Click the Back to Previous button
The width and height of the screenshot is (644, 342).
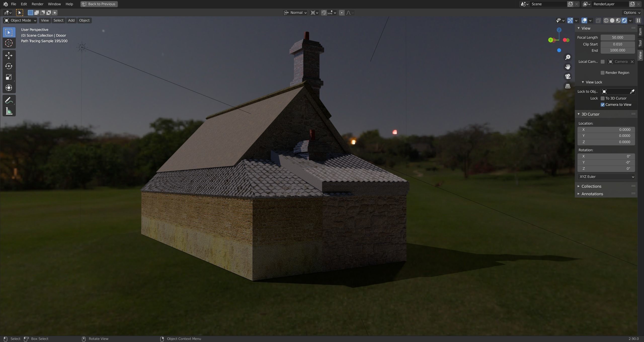[99, 4]
